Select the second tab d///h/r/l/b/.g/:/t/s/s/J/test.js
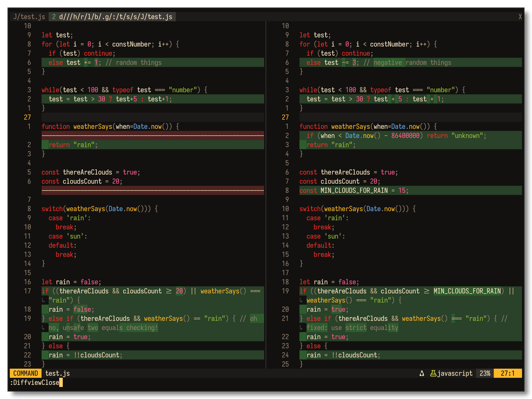Viewport: 532px width, 399px height. pos(112,17)
